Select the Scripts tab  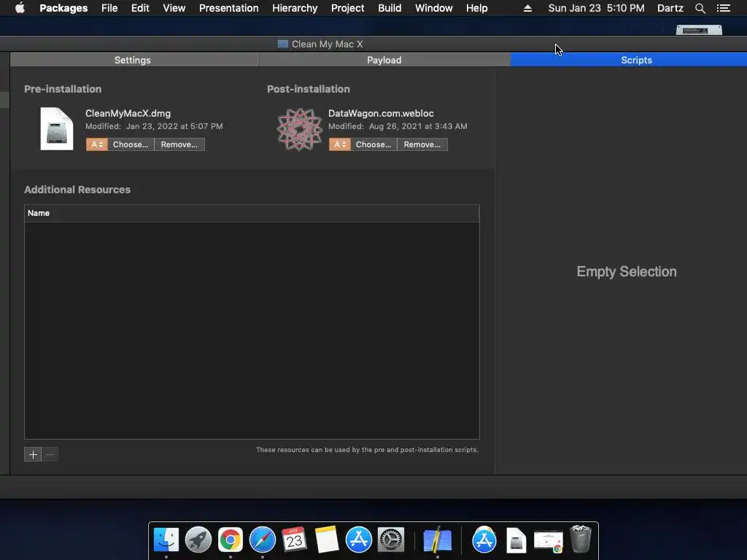[628, 60]
